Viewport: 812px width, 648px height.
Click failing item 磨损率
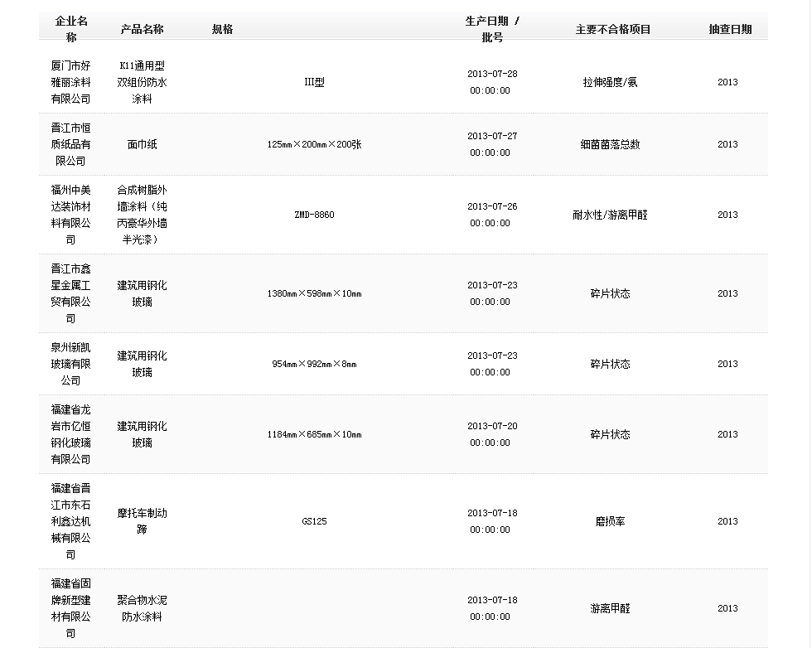point(610,521)
